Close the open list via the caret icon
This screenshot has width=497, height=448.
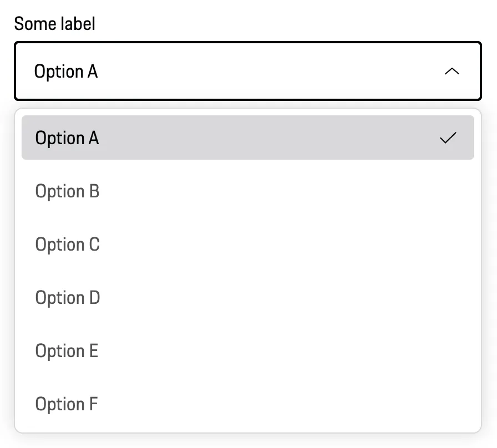tap(452, 72)
